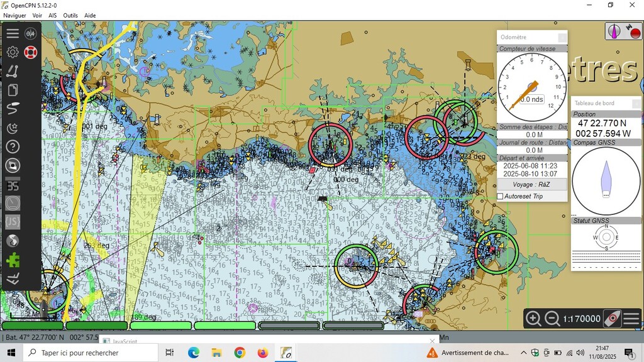Open the OpenCPN hamburger main menu icon

[x=13, y=33]
